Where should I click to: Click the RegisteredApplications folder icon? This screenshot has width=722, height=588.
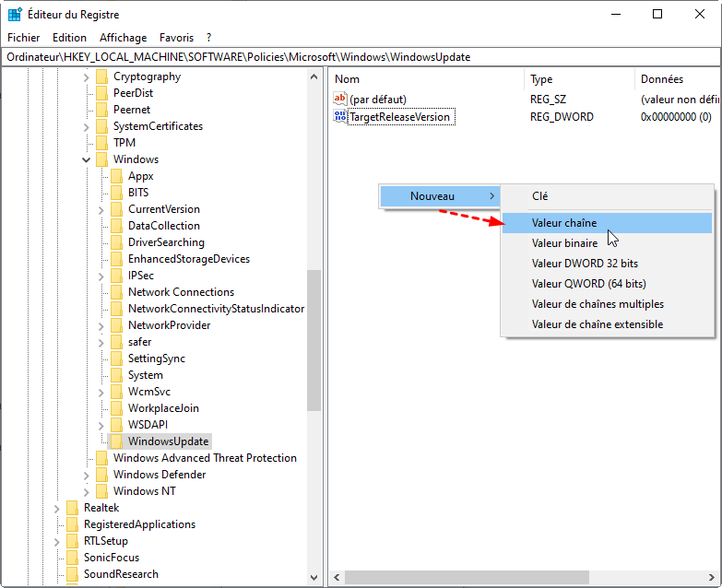pos(72,524)
